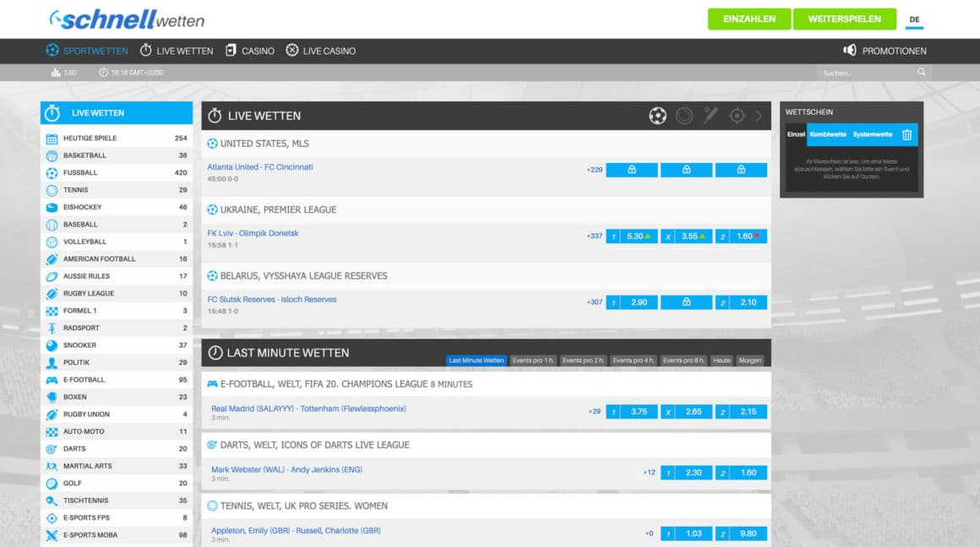Select the Morgen filter tab
The width and height of the screenshot is (980, 547).
click(x=750, y=360)
